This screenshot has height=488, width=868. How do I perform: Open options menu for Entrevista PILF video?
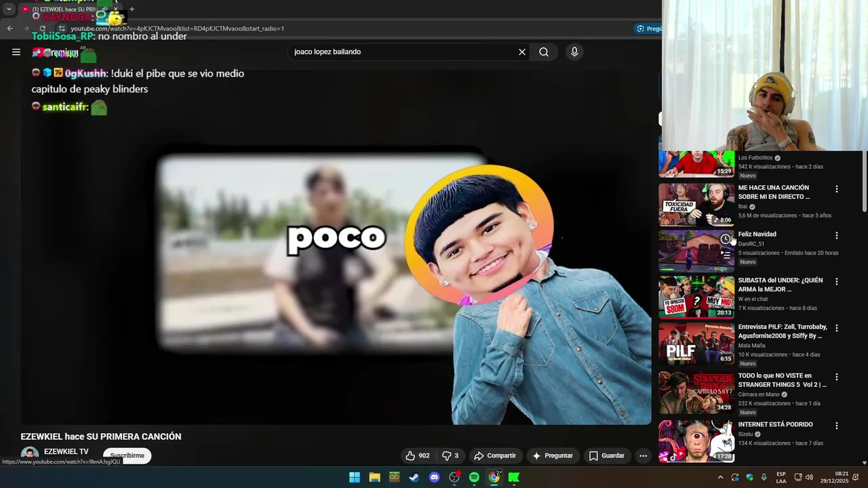[x=836, y=328]
